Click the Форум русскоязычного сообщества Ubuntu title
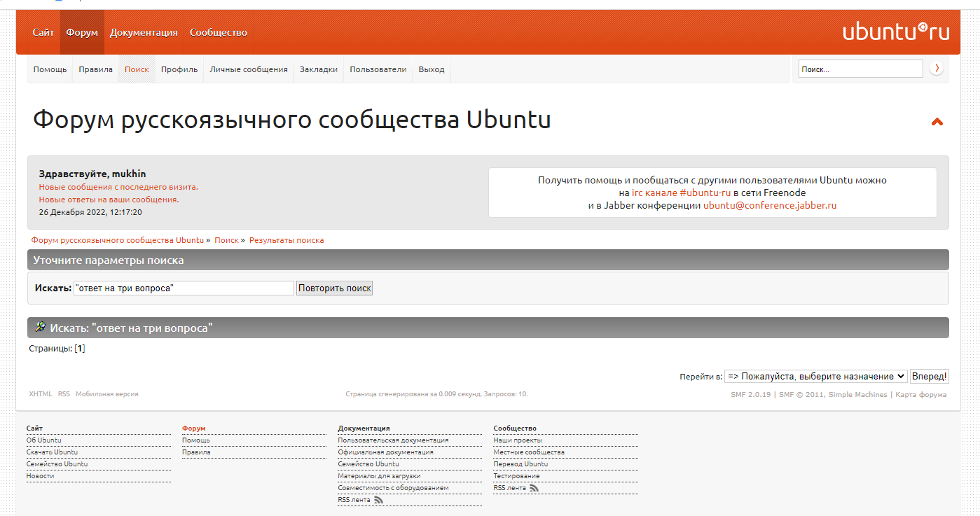Viewport: 980px width, 516px height. click(292, 120)
